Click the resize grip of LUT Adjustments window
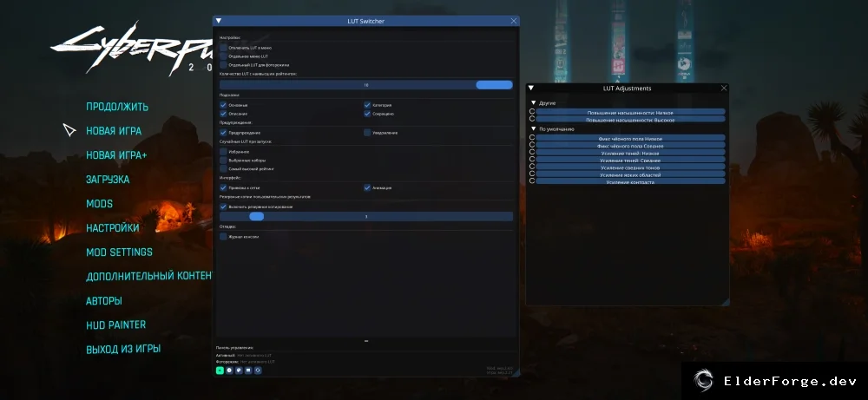The height and width of the screenshot is (400, 868). pyautogui.click(x=725, y=302)
